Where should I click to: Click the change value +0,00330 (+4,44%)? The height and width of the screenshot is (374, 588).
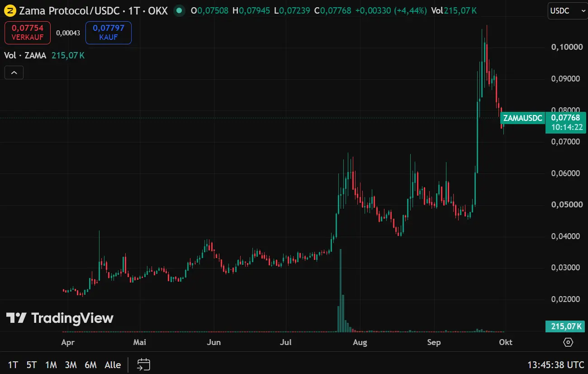click(x=391, y=10)
